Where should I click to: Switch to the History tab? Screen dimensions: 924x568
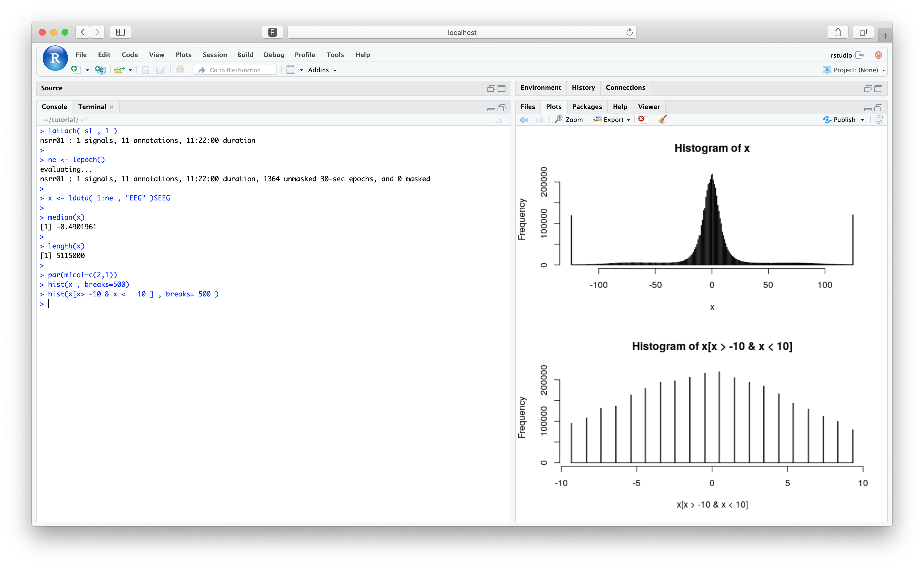pyautogui.click(x=583, y=88)
